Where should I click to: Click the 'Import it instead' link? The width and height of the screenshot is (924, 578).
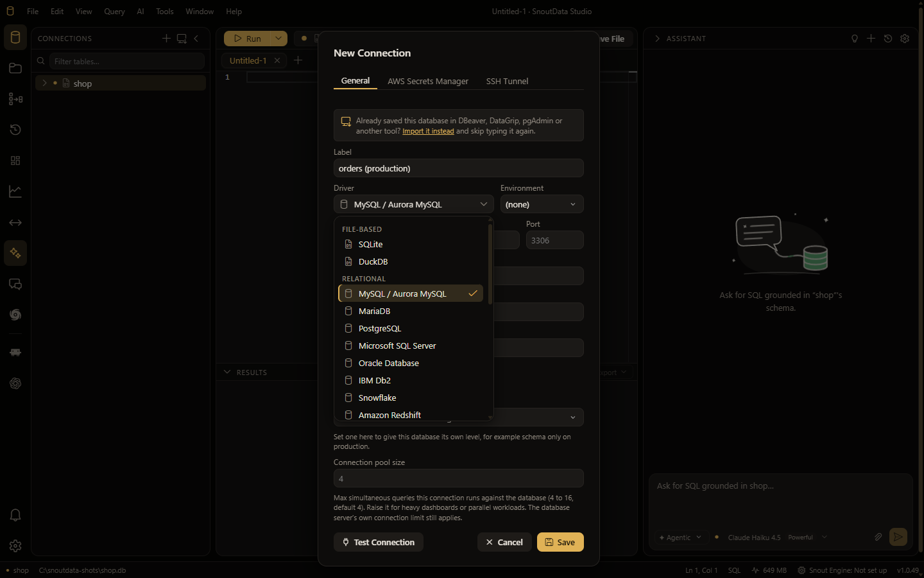coord(428,131)
